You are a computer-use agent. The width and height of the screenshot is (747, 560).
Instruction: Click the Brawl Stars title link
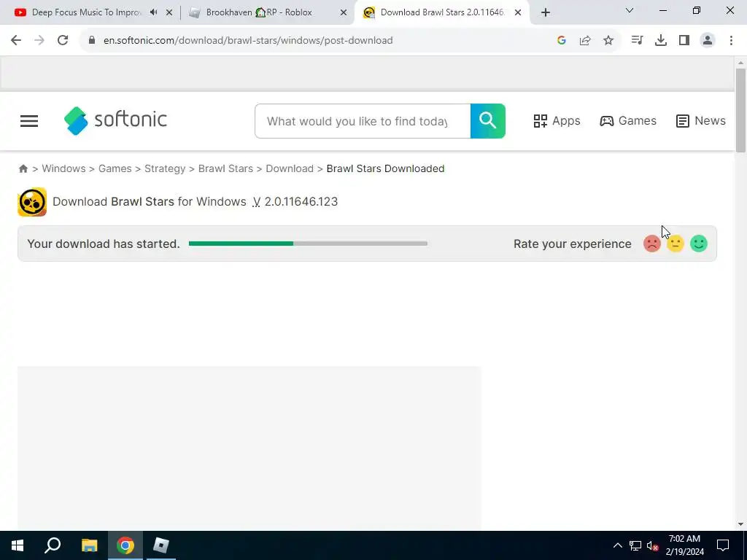coord(142,201)
